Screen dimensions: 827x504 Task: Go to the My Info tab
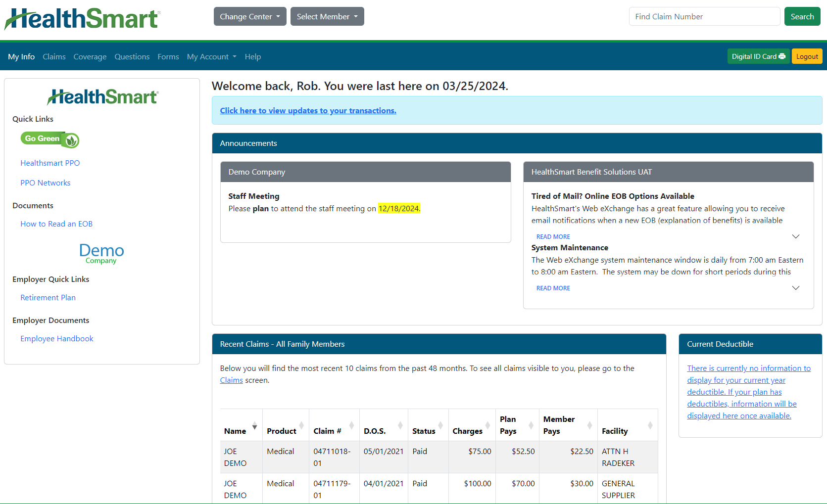coord(21,57)
